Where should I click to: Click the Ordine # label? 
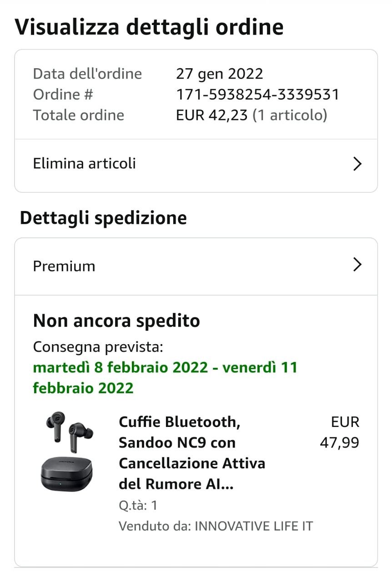point(63,95)
